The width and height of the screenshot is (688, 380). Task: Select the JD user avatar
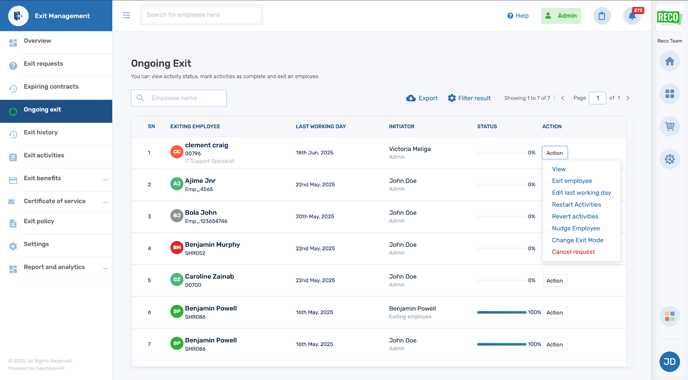pos(670,362)
